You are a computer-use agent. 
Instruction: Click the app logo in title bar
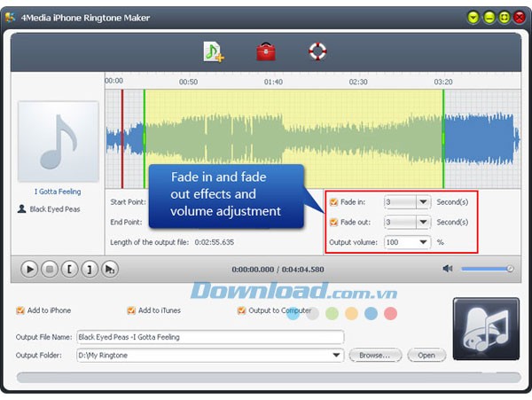point(10,17)
